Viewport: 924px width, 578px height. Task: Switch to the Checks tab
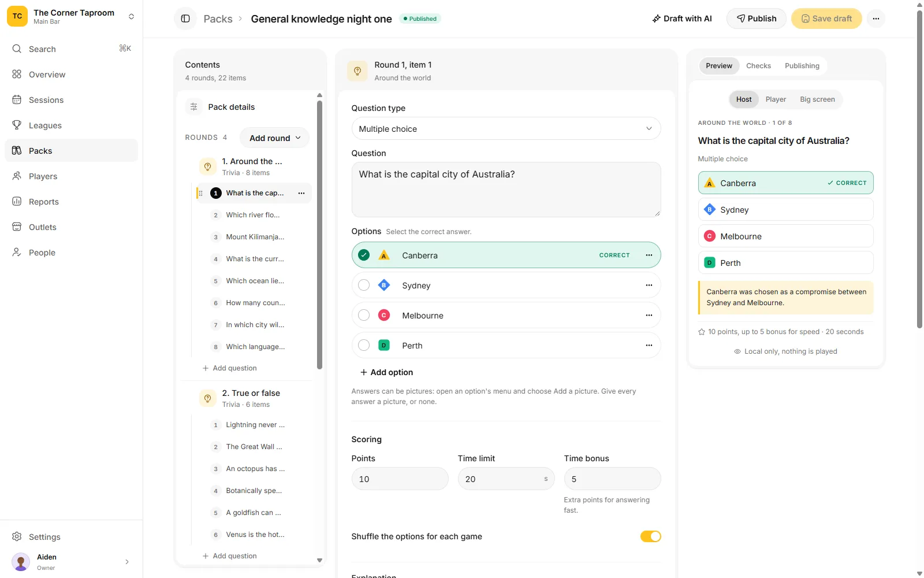coord(758,66)
